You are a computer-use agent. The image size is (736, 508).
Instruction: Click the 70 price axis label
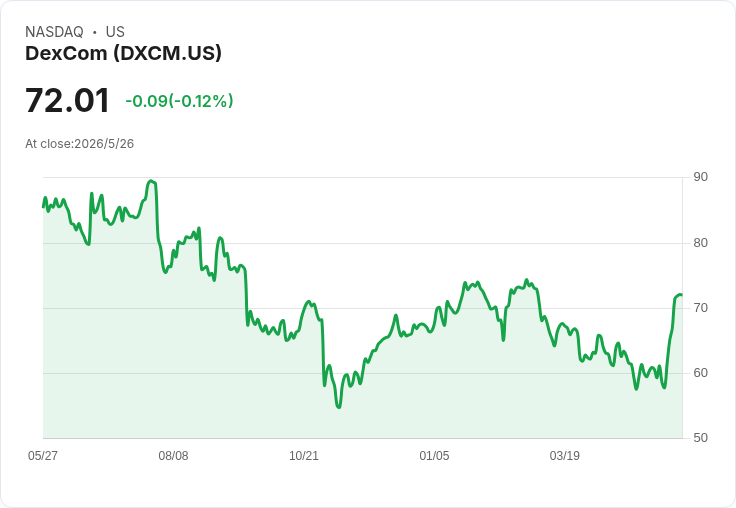tap(700, 308)
